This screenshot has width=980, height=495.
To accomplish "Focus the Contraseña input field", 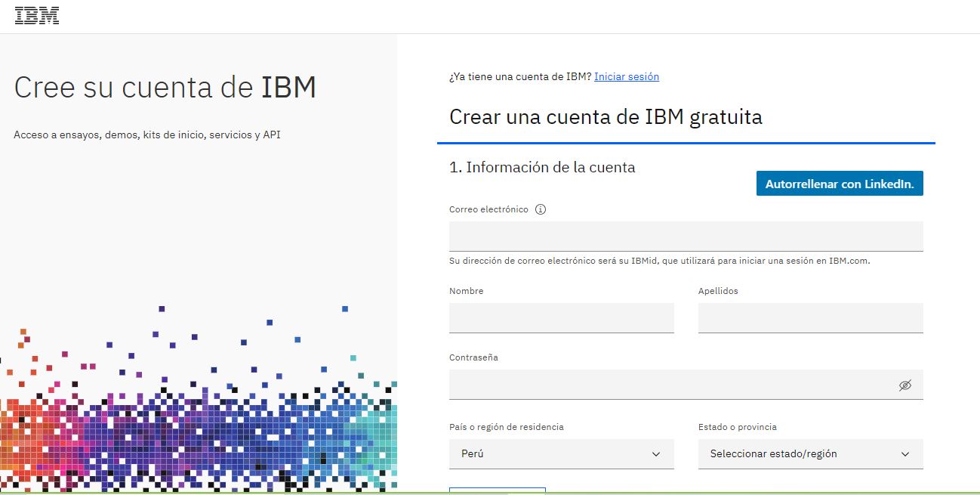I will pyautogui.click(x=686, y=385).
